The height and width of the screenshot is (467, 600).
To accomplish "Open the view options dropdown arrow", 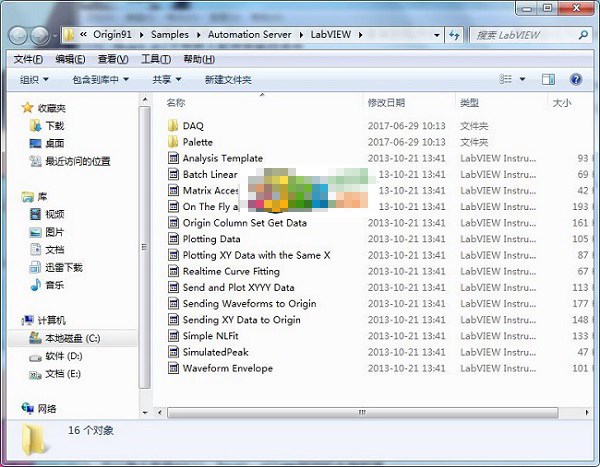I will [522, 79].
